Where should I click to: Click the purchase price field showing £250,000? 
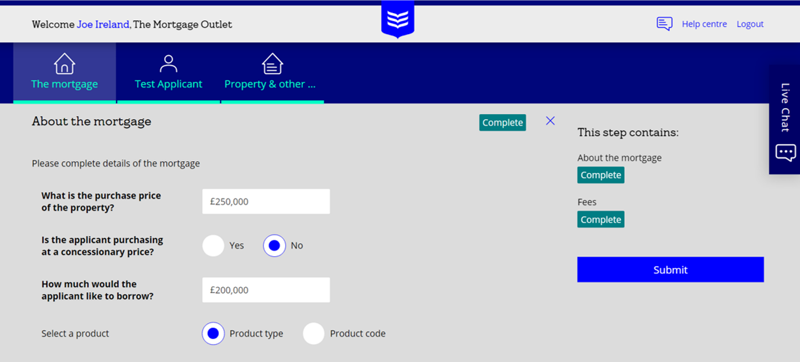[266, 201]
